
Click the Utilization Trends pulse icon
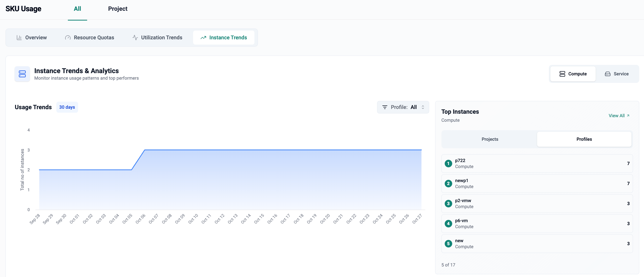[x=135, y=38]
